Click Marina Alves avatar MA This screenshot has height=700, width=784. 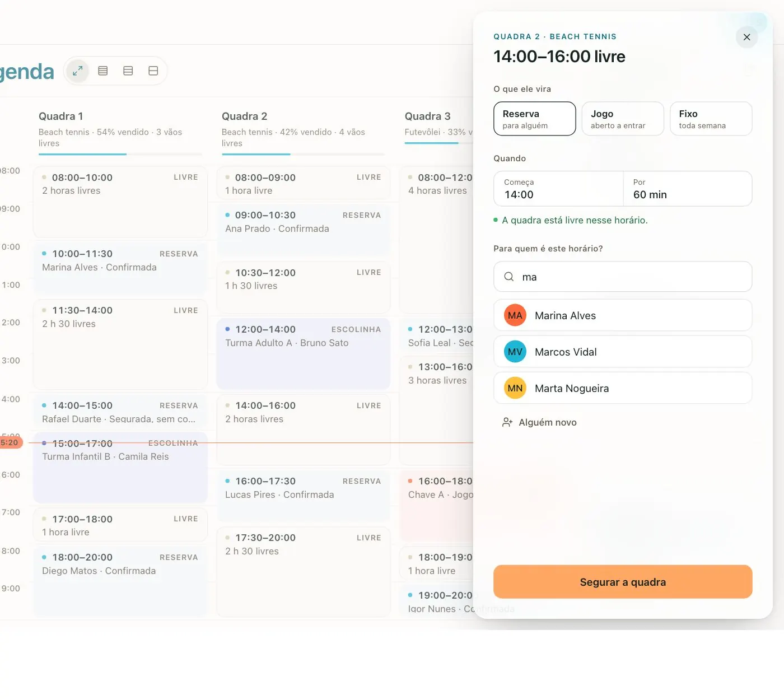point(515,315)
